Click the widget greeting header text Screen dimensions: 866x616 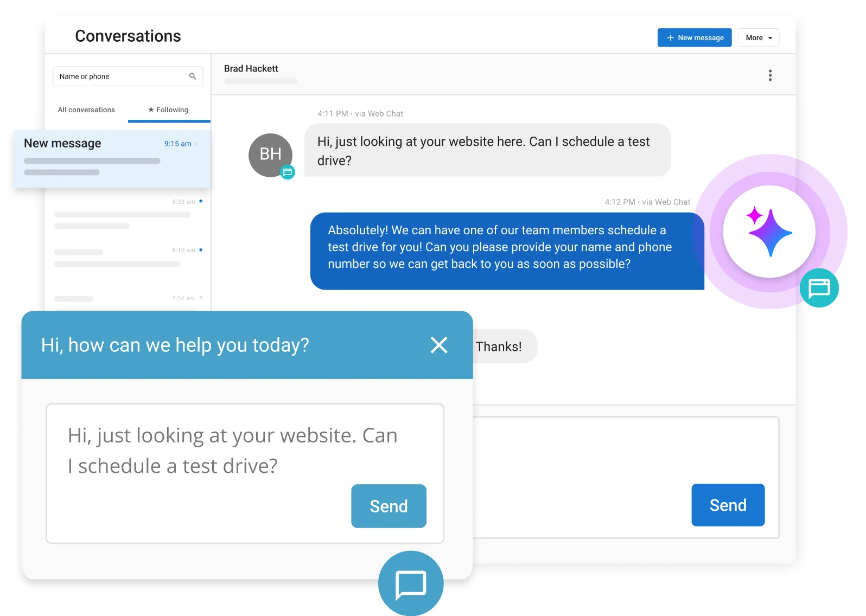click(175, 345)
